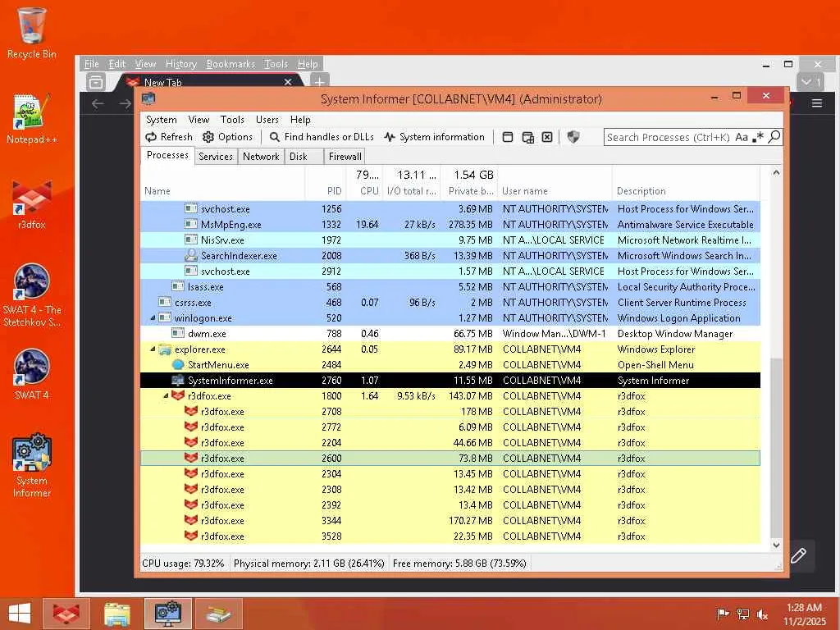
Task: Sort by Private bytes column header
Action: click(469, 183)
